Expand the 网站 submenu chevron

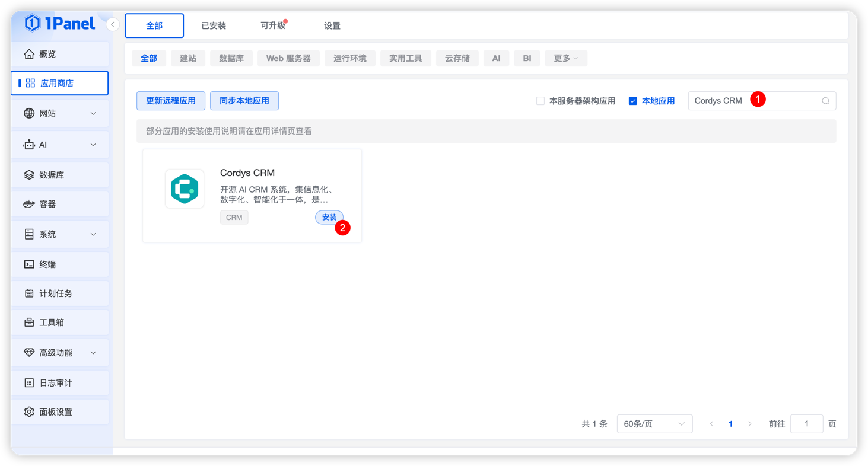(x=93, y=113)
